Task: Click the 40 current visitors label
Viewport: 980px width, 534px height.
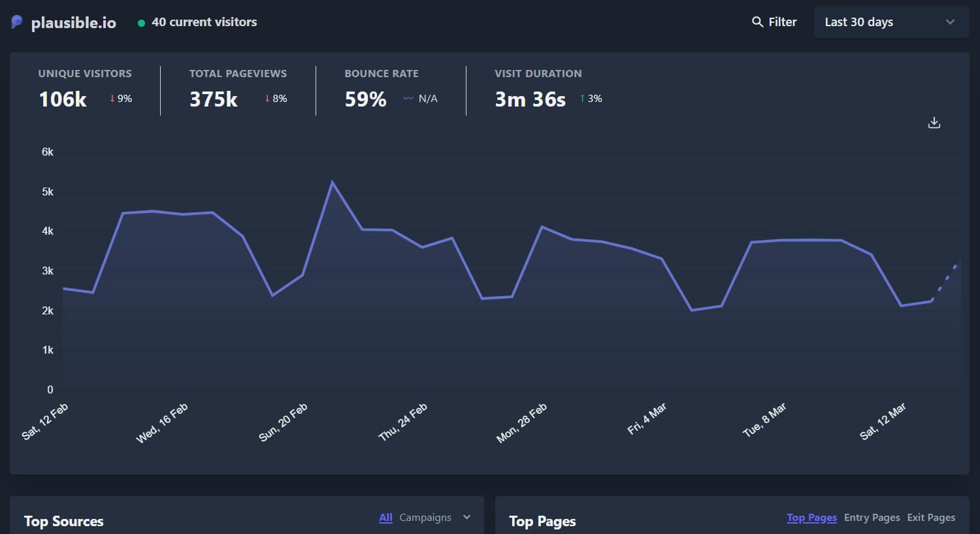Action: (205, 22)
